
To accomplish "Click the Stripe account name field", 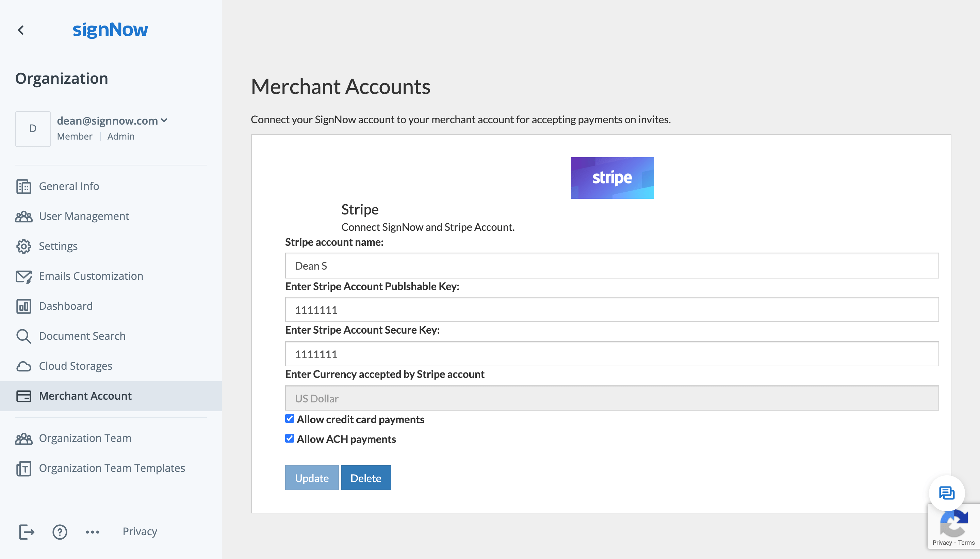I will (x=611, y=266).
